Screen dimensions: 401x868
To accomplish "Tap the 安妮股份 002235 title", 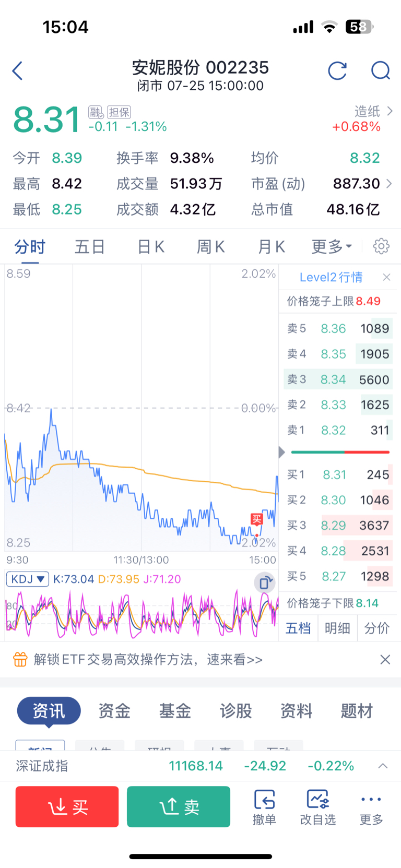I will pos(200,67).
